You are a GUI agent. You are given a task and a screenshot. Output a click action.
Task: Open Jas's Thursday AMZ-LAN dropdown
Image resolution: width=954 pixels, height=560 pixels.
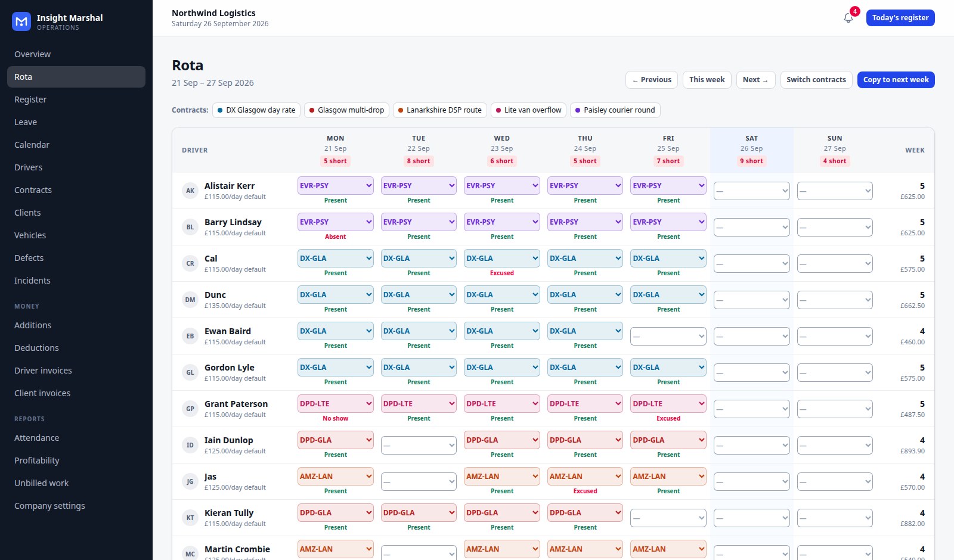[585, 476]
